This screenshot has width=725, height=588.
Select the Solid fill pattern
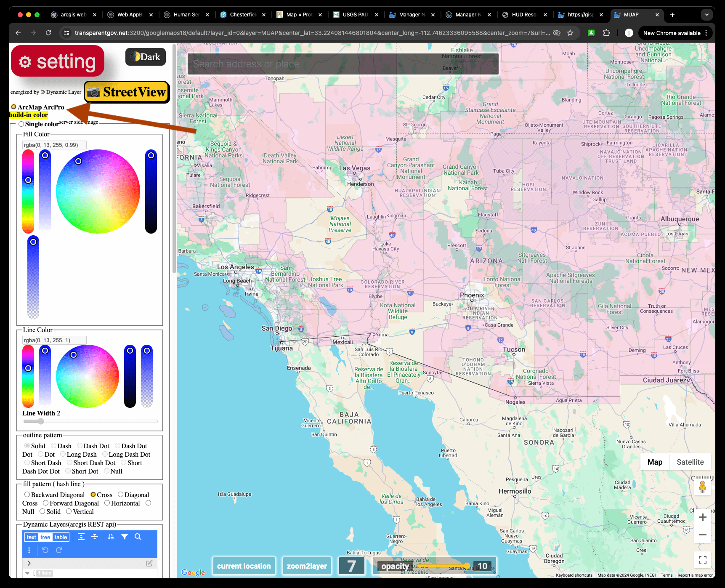pos(42,511)
